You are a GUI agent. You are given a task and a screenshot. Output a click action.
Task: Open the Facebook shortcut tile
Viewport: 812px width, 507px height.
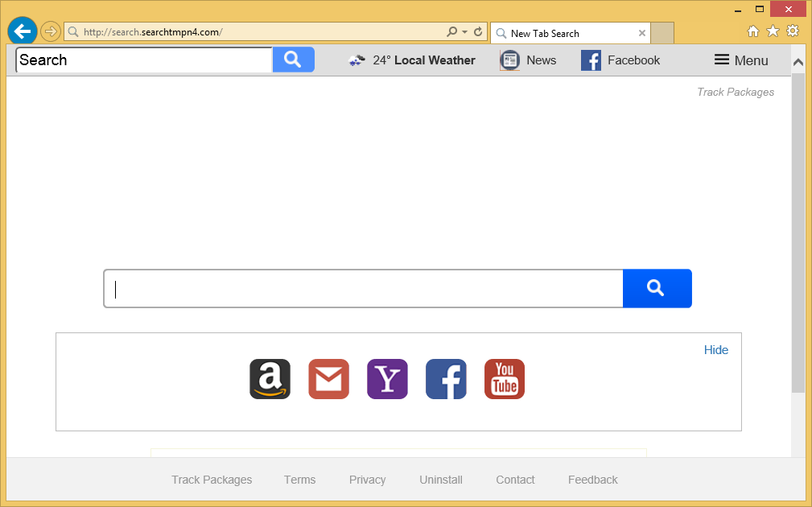(446, 379)
